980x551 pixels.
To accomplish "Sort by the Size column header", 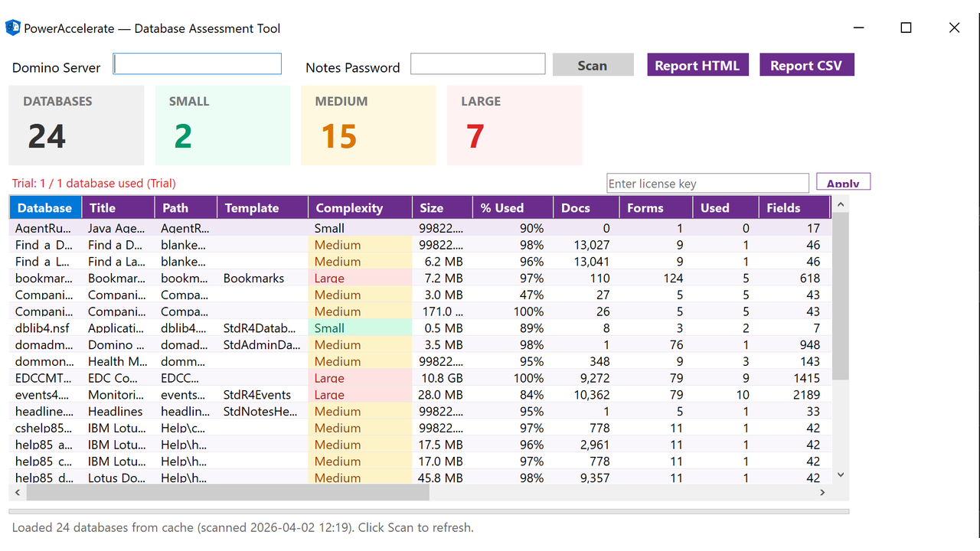I will (x=443, y=207).
